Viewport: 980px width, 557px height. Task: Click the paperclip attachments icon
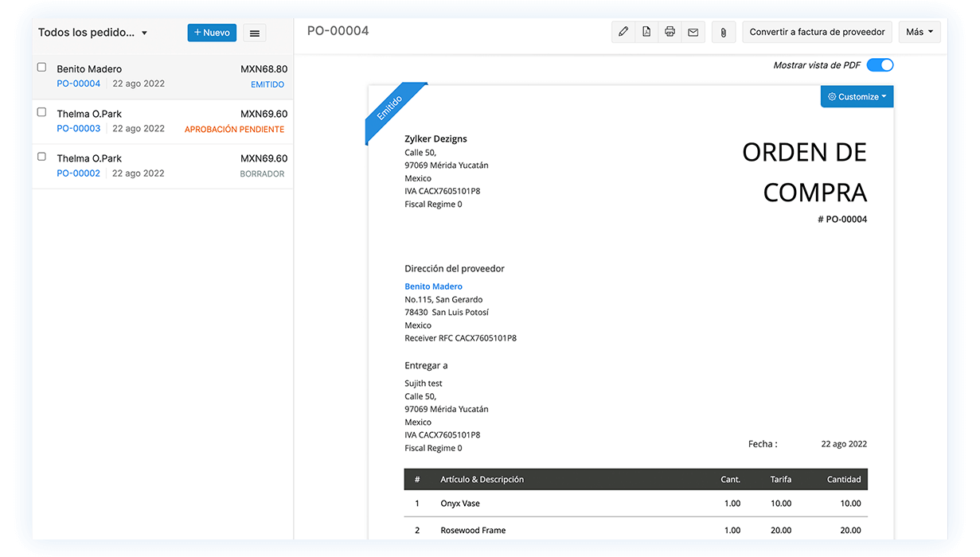click(x=723, y=32)
